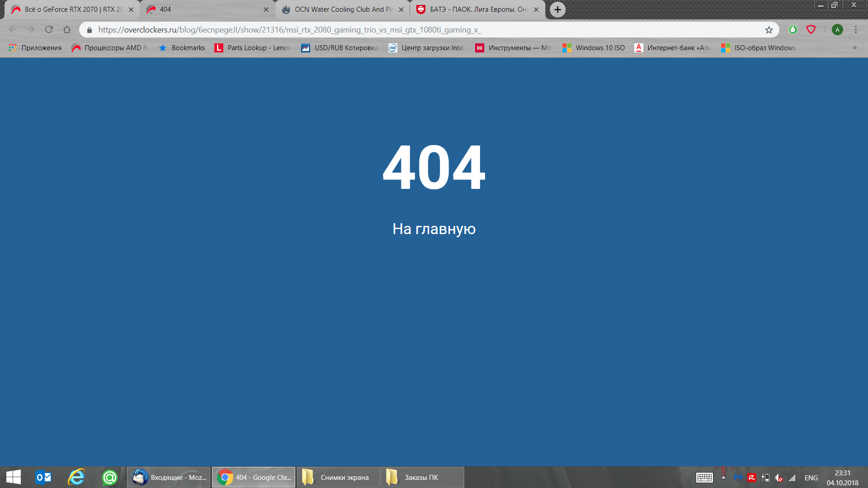Image resolution: width=868 pixels, height=488 pixels.
Task: Click the home button icon
Action: 67,30
